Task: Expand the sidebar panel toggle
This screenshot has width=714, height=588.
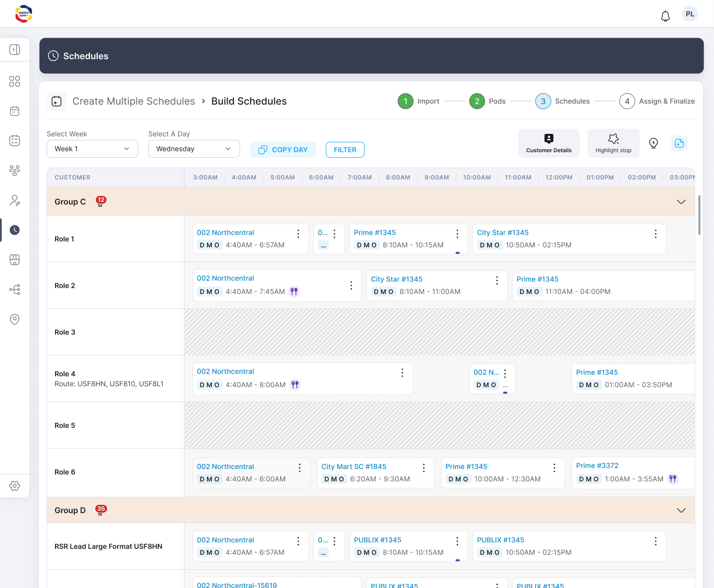Action: click(15, 50)
